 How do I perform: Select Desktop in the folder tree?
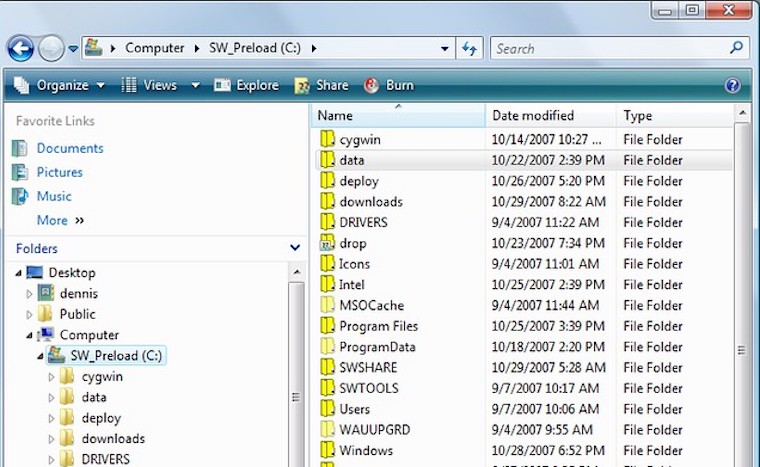click(x=72, y=273)
